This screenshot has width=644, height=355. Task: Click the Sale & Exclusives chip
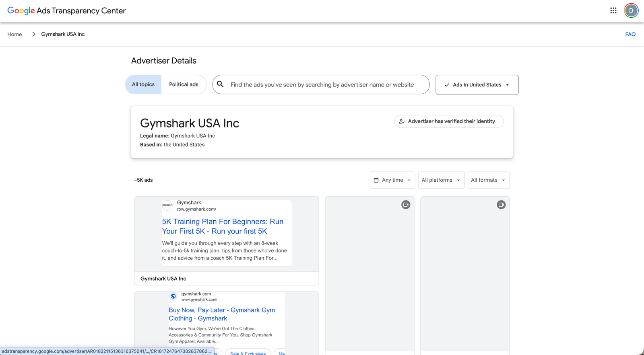248,353
